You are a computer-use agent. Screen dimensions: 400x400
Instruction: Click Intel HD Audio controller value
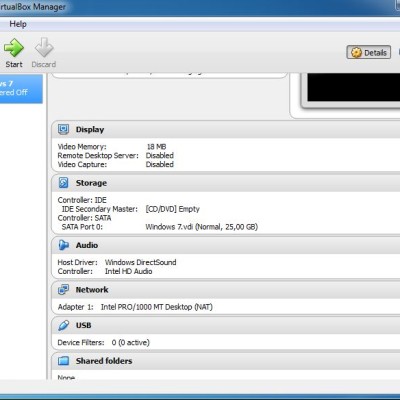click(128, 271)
